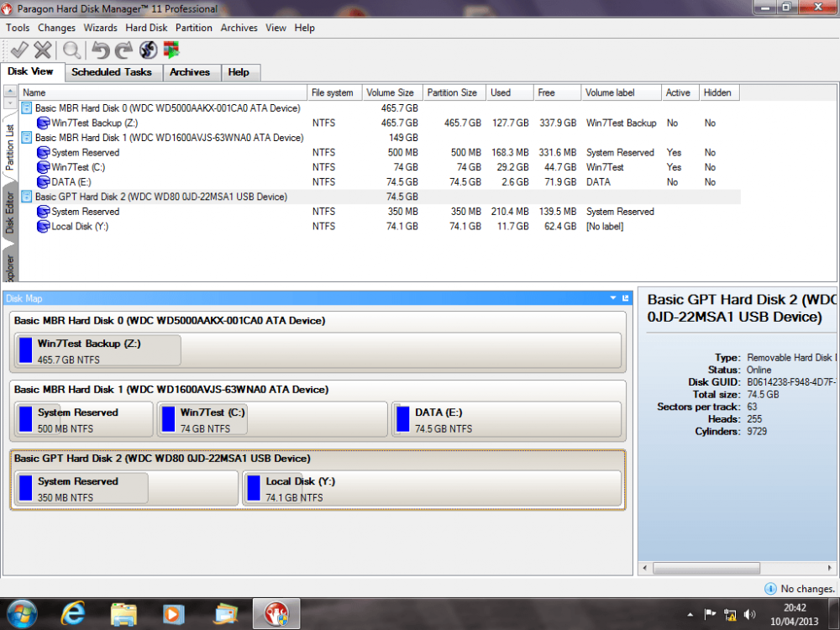Open Windows Explorer folder in taskbar
The height and width of the screenshot is (630, 840).
click(x=123, y=613)
